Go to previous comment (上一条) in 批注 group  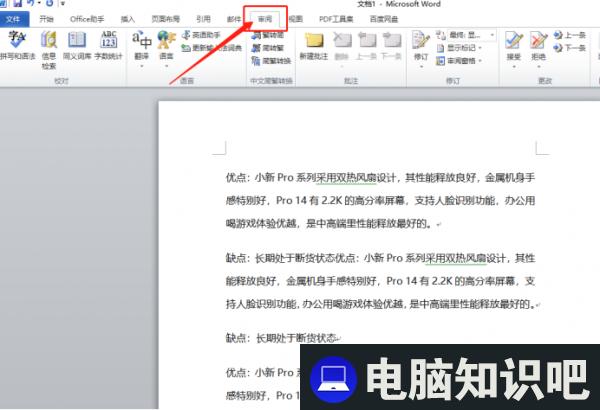click(366, 46)
